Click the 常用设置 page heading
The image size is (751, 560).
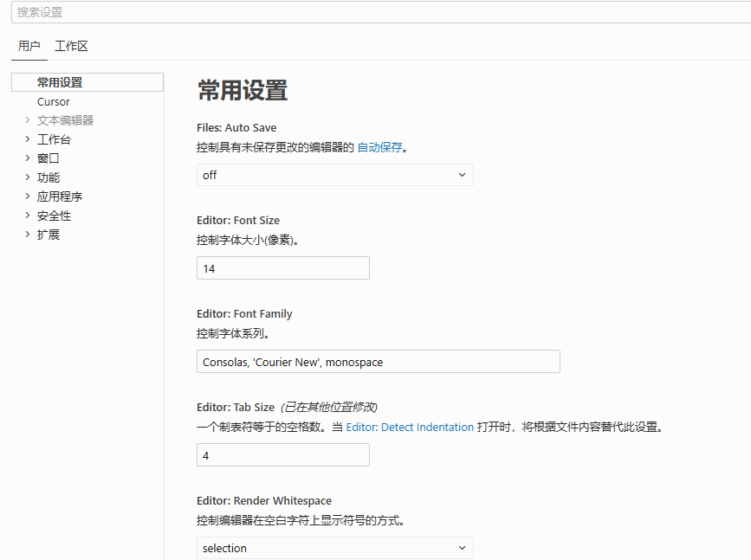(x=243, y=91)
